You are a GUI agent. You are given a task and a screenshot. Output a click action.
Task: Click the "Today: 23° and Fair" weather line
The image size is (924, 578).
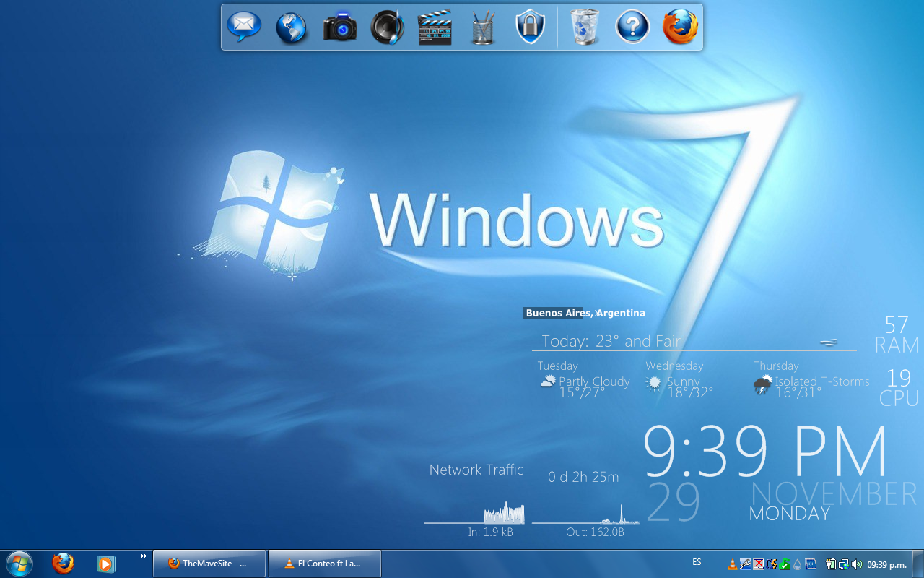point(611,341)
